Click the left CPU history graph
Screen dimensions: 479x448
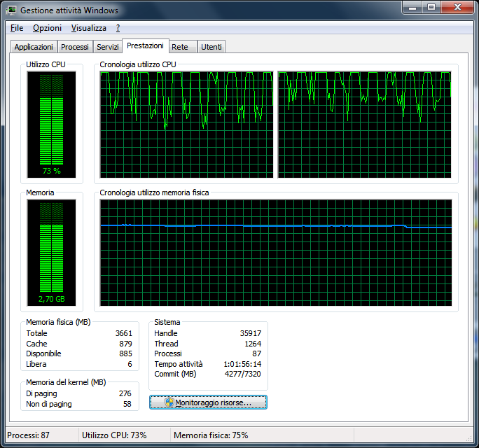[x=187, y=125]
